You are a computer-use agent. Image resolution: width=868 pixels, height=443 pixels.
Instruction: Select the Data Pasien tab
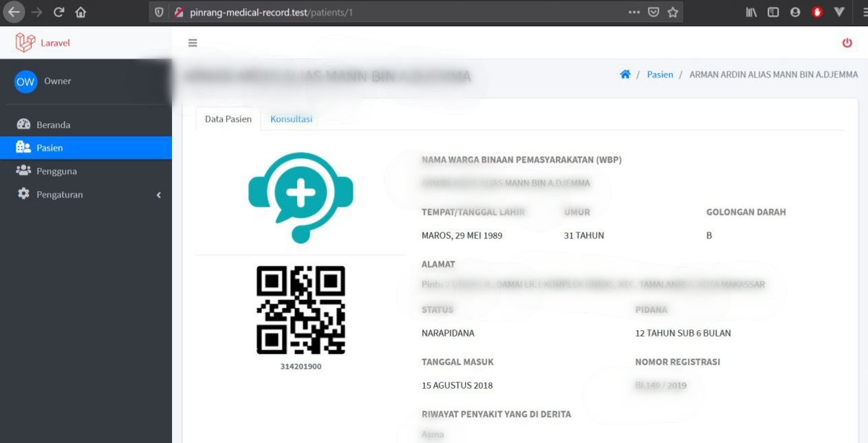(x=228, y=119)
